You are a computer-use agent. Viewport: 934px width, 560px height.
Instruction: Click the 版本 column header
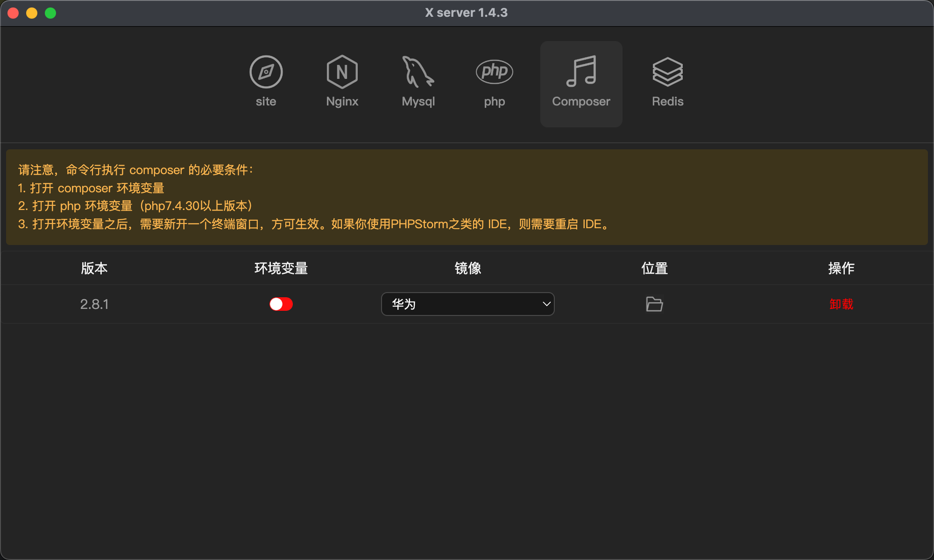[x=94, y=268]
